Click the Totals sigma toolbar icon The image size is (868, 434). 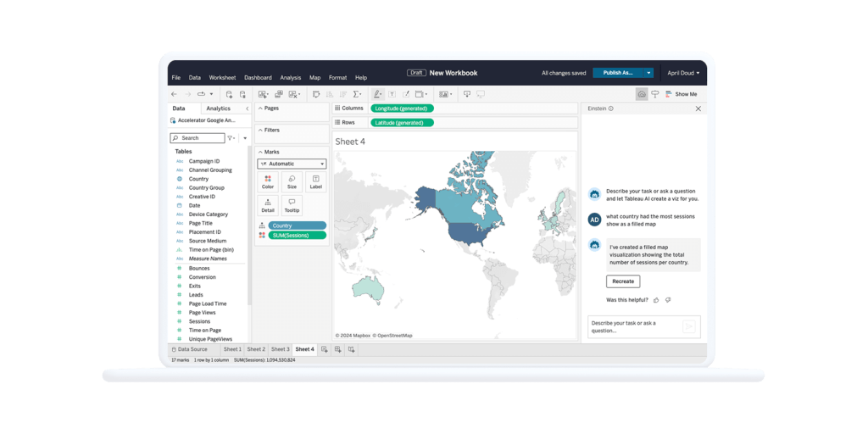click(x=357, y=94)
